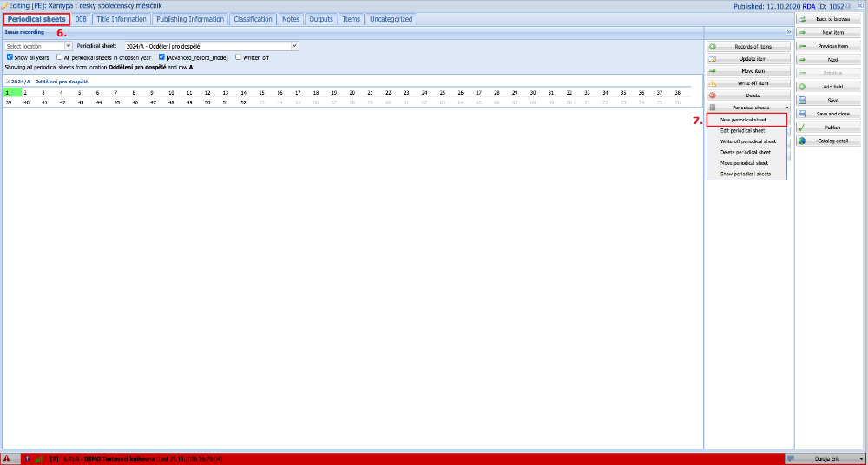Select issue number 2
This screenshot has width=868, height=465.
pos(25,93)
